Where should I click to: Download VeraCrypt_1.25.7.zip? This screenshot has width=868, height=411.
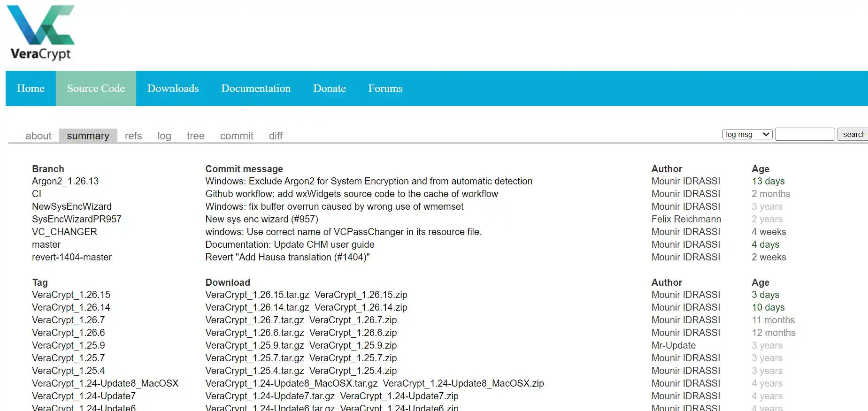point(353,358)
